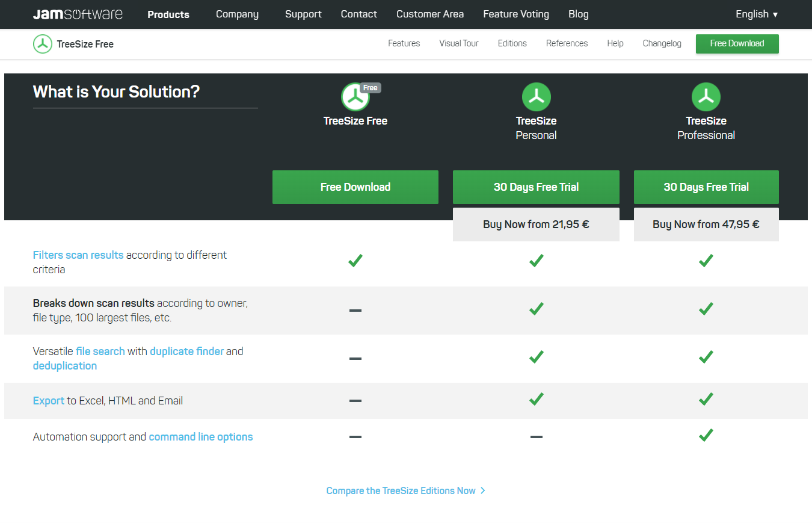Open the 'Filters scan results' link

pyautogui.click(x=78, y=255)
